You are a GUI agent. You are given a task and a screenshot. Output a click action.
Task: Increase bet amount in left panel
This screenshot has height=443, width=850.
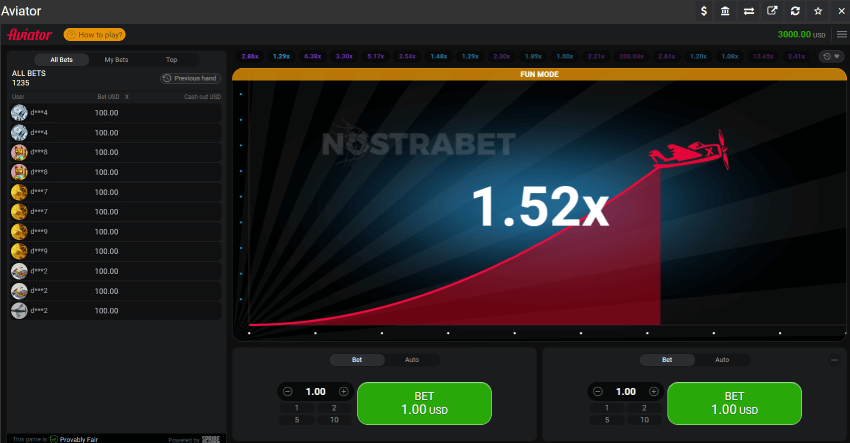pyautogui.click(x=344, y=391)
